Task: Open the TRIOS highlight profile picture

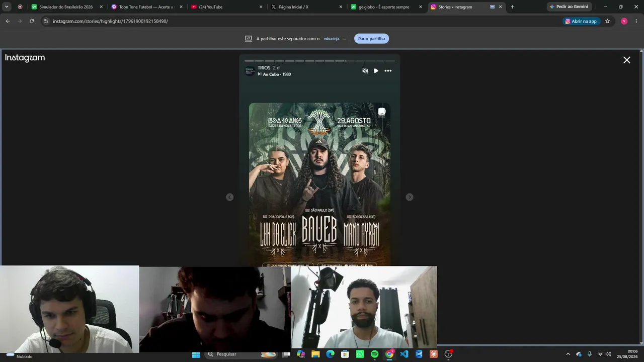Action: pos(250,71)
